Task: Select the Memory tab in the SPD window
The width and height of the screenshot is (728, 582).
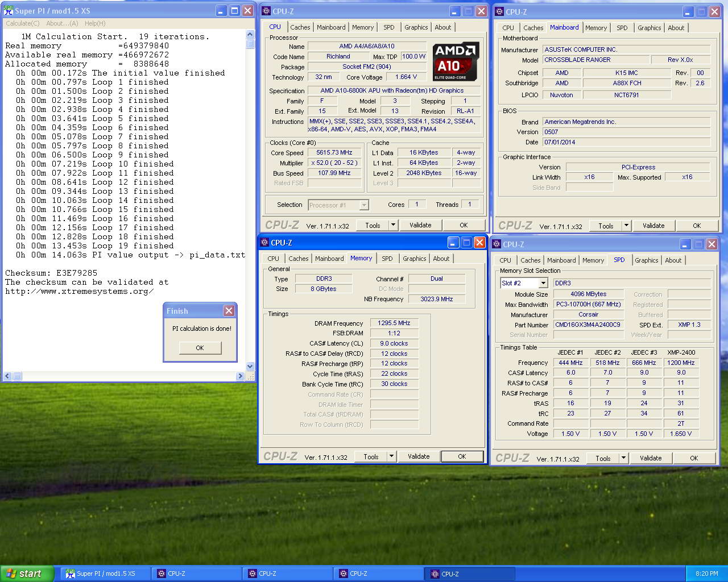Action: coord(593,260)
